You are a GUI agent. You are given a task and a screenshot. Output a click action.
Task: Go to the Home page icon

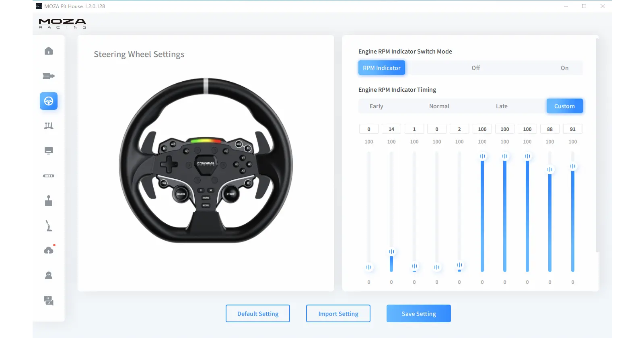49,51
